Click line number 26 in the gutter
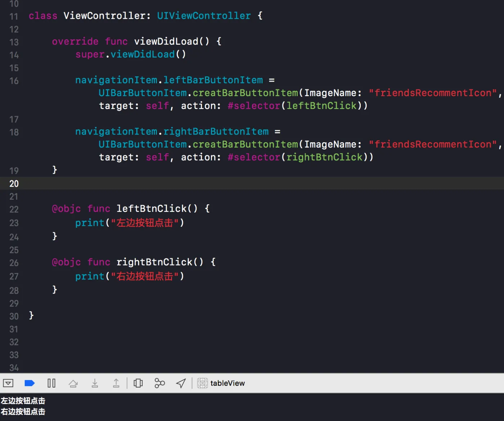 [x=14, y=263]
